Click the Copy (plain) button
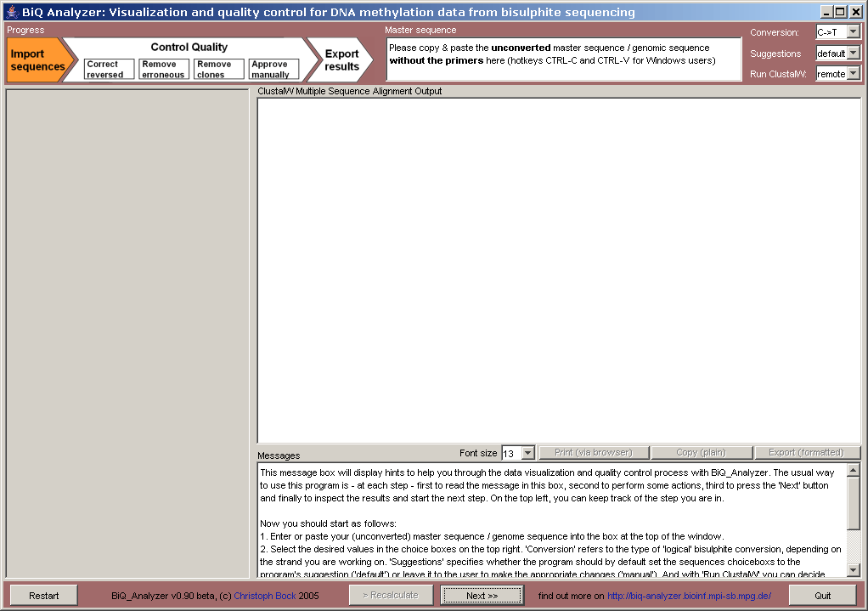868x611 pixels. pyautogui.click(x=701, y=453)
